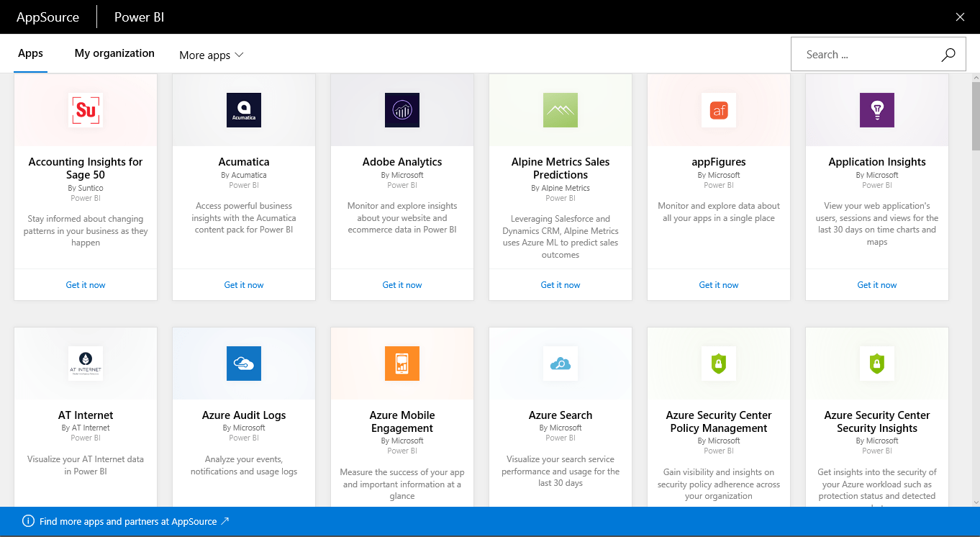Click the scrollbar down arrow
This screenshot has height=537, width=980.
point(975,502)
